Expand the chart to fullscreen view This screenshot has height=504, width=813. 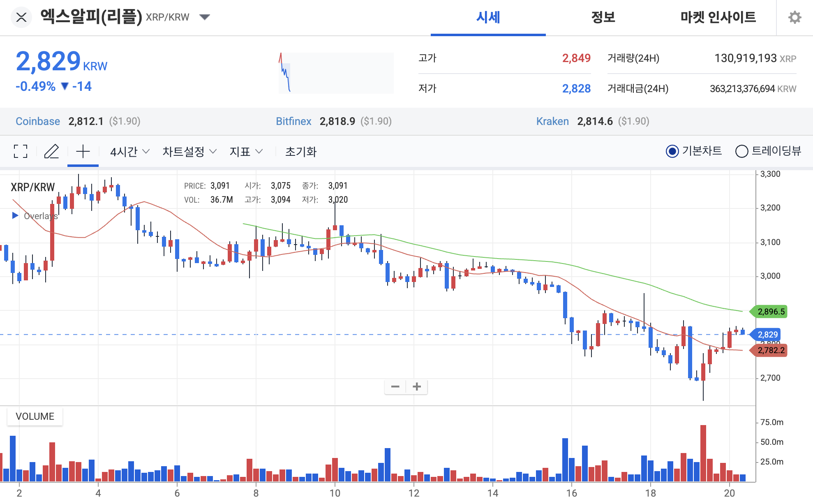tap(20, 151)
